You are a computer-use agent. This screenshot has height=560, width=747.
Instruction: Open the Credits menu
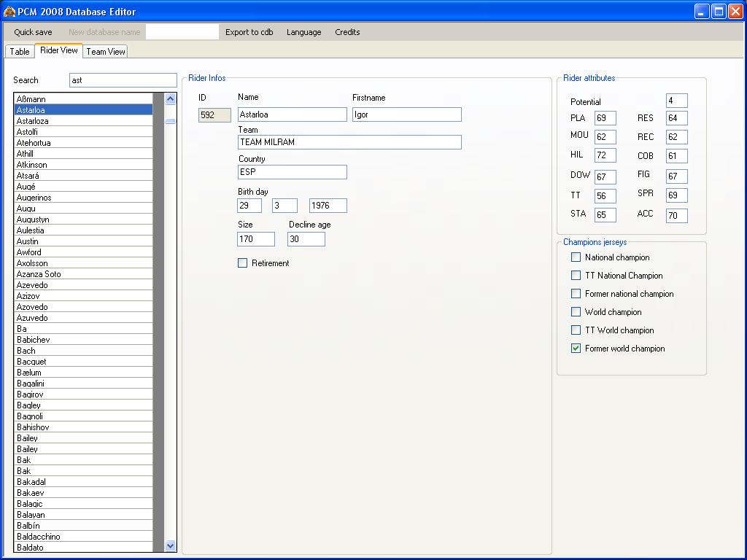[x=347, y=32]
